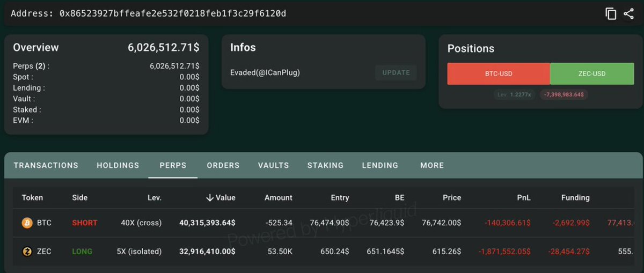Click the Funding column header
The image size is (644, 273).
pyautogui.click(x=575, y=197)
